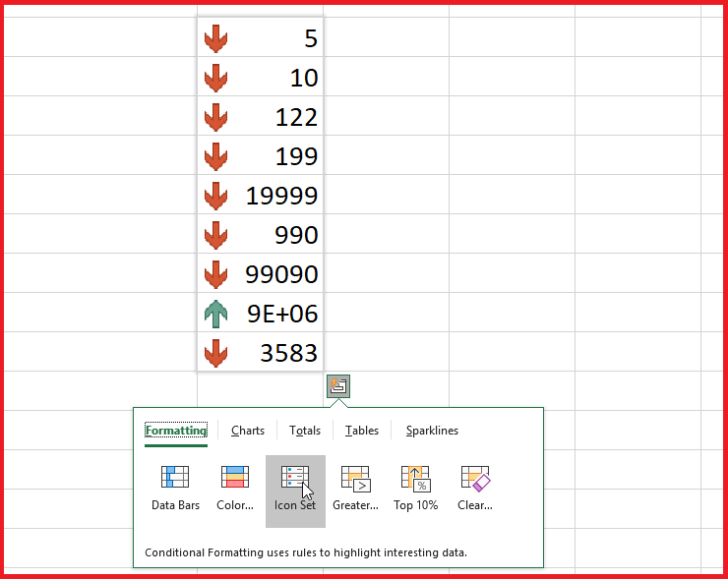Click the red down arrow beside 990

215,235
